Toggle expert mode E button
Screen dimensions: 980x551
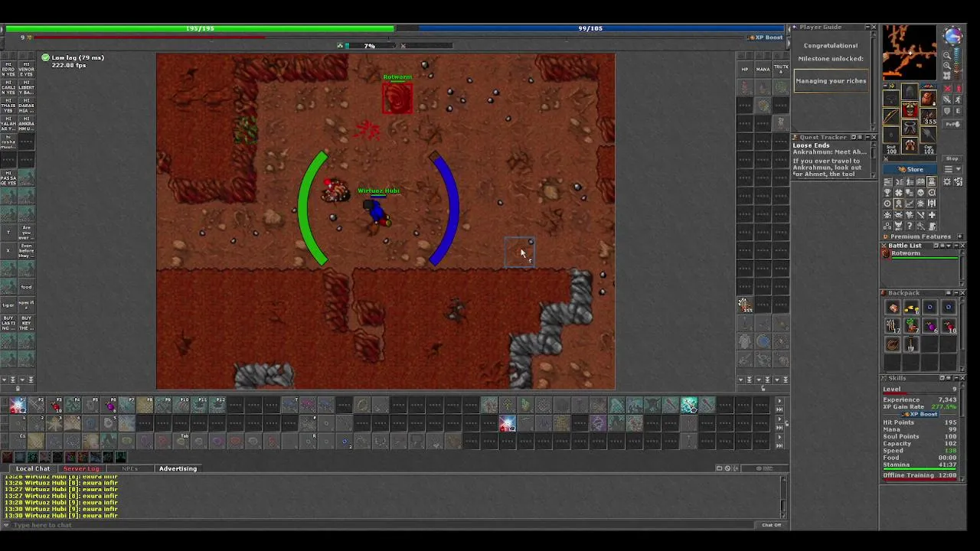point(959,111)
